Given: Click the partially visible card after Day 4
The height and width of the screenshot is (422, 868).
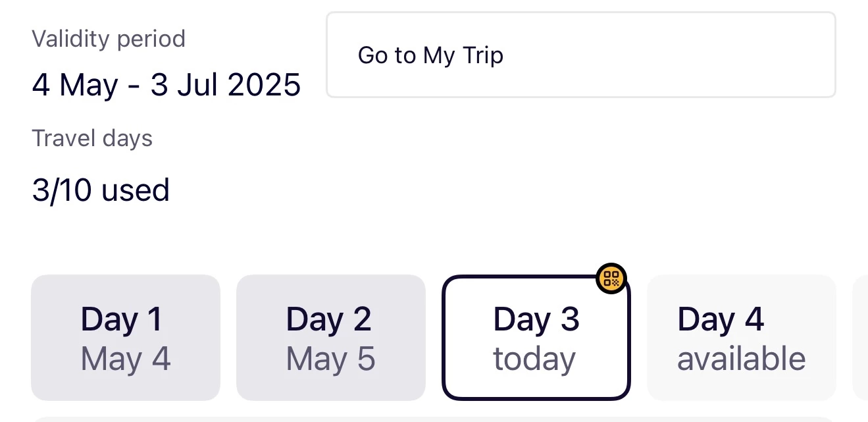Looking at the screenshot, I should pyautogui.click(x=861, y=338).
